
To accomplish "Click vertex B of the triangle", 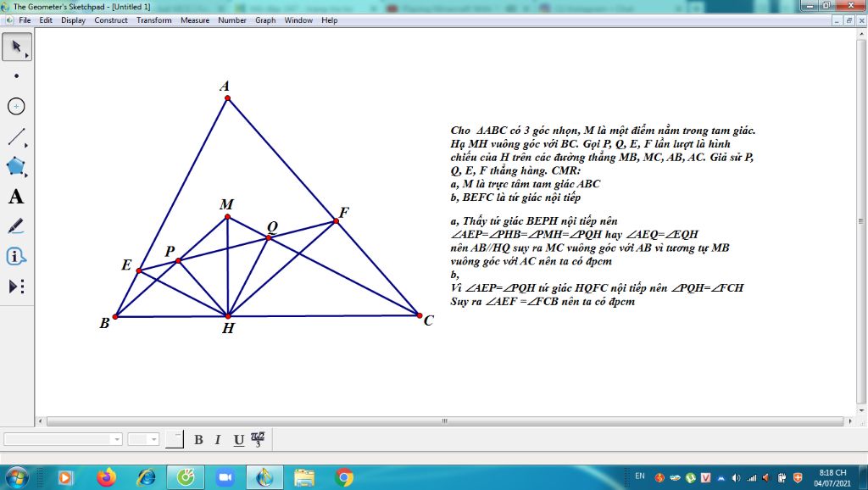I will 115,317.
